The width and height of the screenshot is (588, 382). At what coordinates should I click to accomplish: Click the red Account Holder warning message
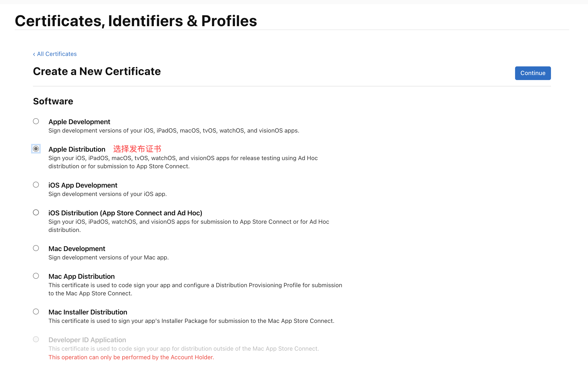tap(131, 357)
